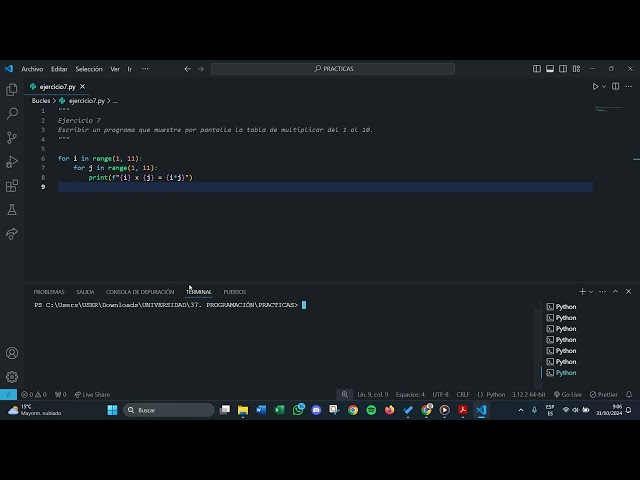Open the Testing flask view

[x=12, y=210]
